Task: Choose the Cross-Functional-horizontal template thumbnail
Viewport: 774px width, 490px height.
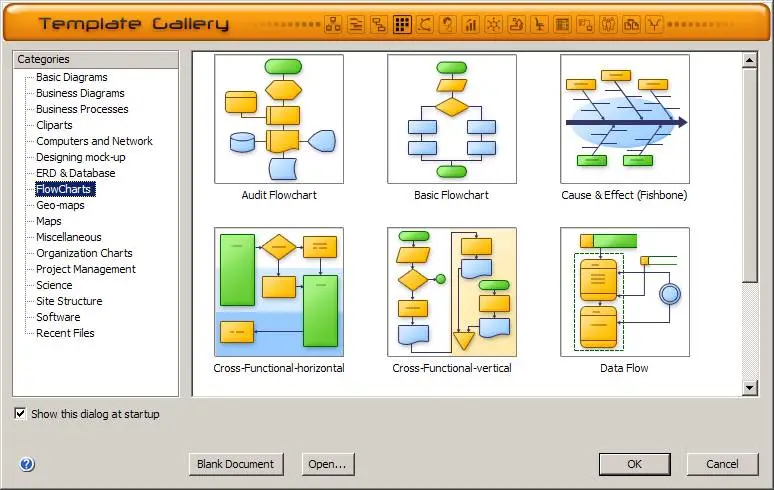Action: 279,292
